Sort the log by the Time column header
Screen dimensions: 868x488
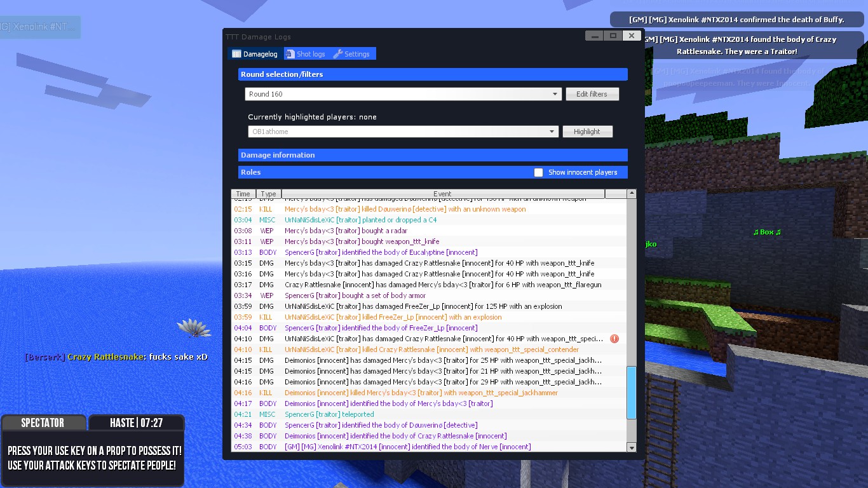click(x=243, y=194)
